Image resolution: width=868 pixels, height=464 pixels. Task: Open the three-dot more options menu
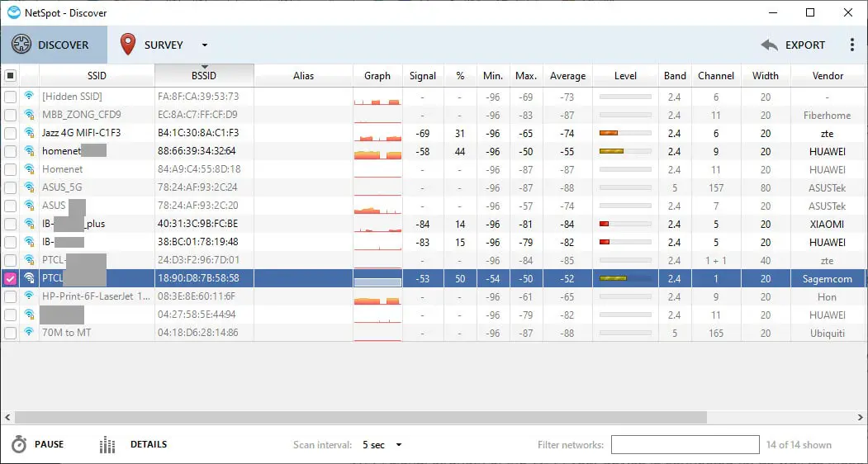(852, 45)
